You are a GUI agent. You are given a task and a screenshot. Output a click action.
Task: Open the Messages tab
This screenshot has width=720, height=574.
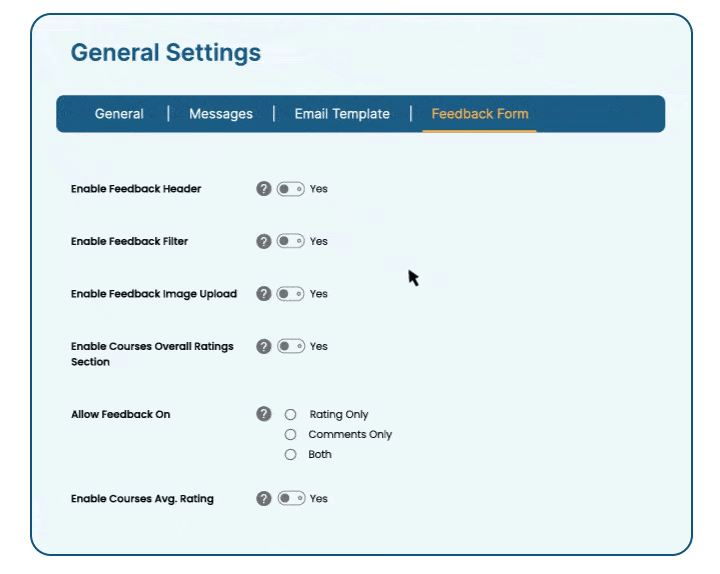(x=221, y=114)
